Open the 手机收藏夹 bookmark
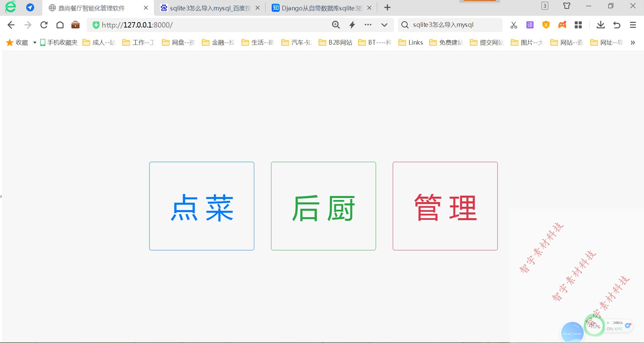The image size is (644, 343). click(59, 42)
